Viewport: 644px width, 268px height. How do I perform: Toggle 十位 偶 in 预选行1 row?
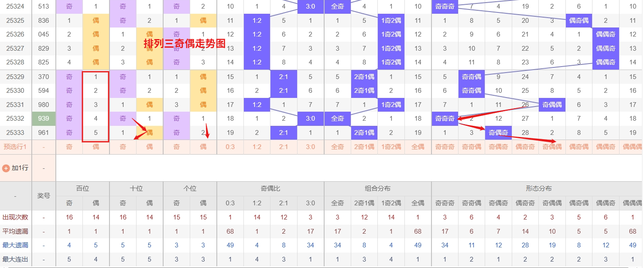pyautogui.click(x=149, y=147)
